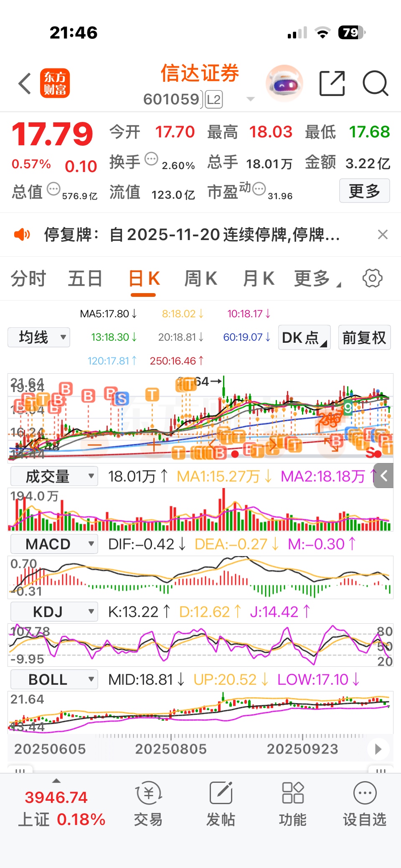The height and width of the screenshot is (868, 401).
Task: Switch to the 分时 tab
Action: point(28,278)
